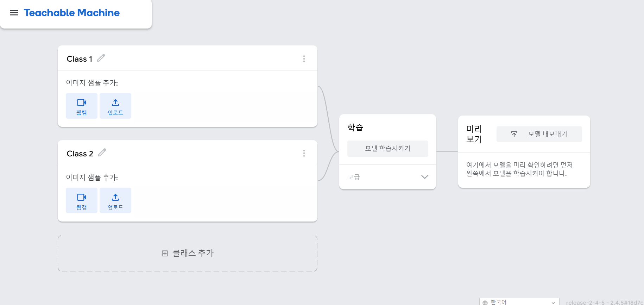Click the Teachable Machine logo link
This screenshot has height=305, width=644.
(72, 13)
